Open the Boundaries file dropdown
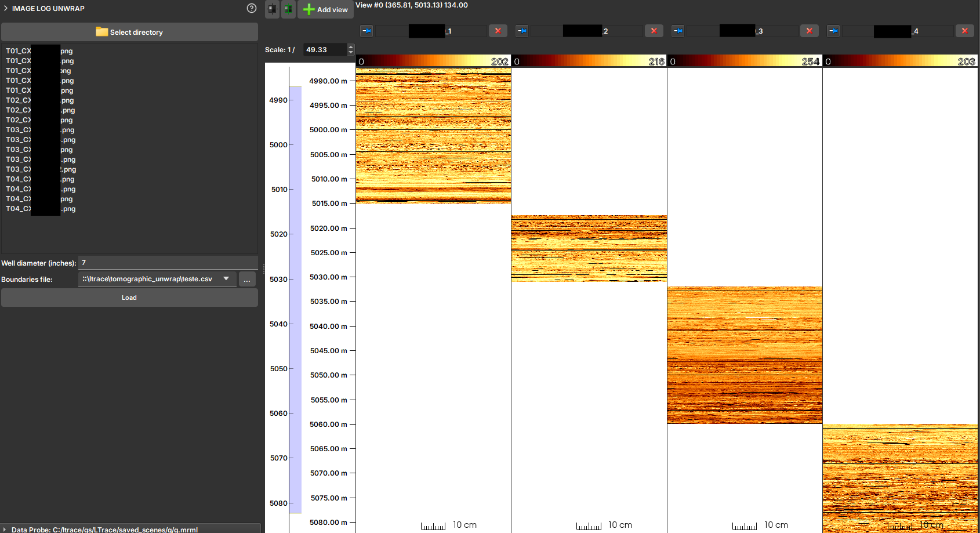The height and width of the screenshot is (533, 980). pyautogui.click(x=226, y=279)
